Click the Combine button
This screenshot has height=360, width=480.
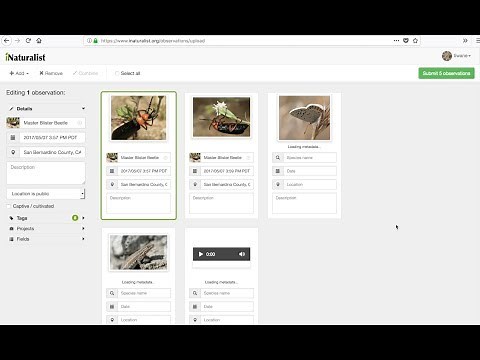pyautogui.click(x=85, y=73)
